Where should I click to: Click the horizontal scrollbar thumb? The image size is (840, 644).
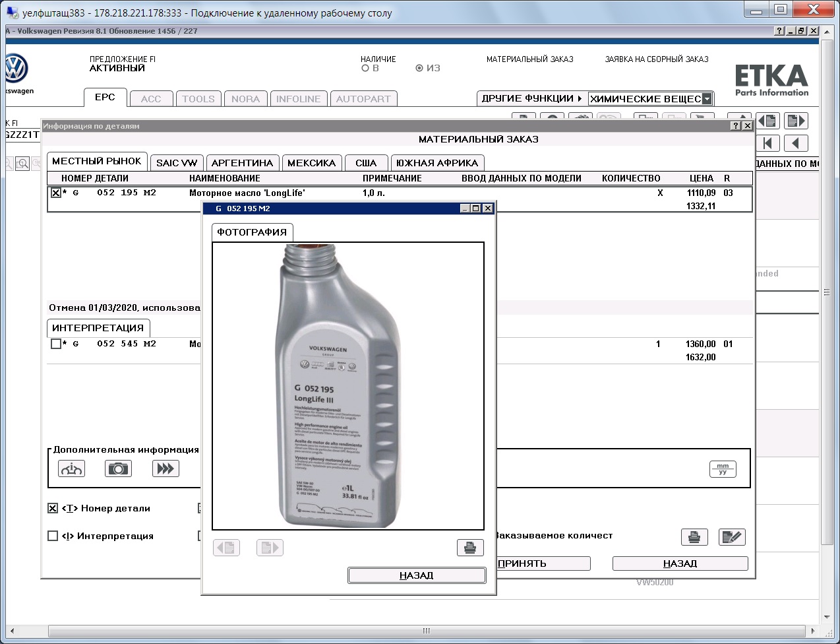pyautogui.click(x=427, y=631)
